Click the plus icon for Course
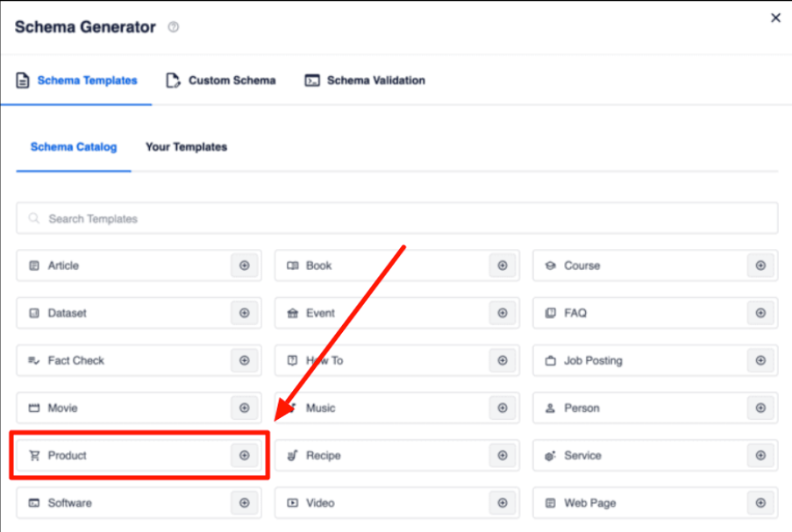 760,266
